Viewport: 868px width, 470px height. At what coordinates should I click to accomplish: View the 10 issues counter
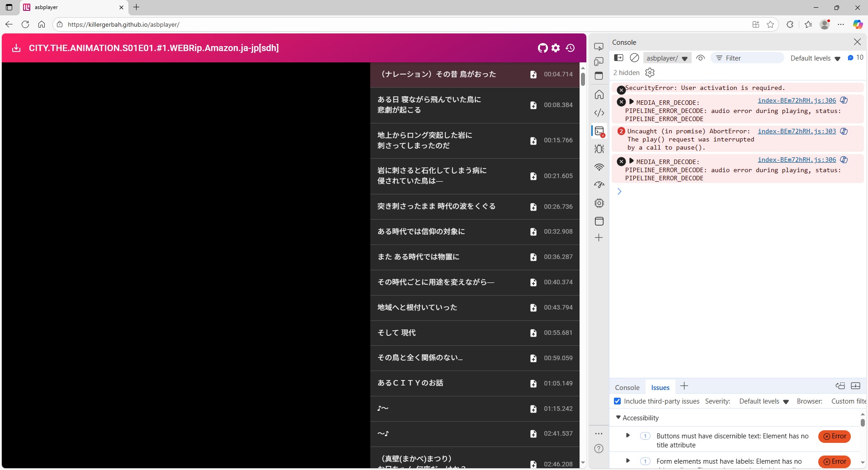(855, 57)
